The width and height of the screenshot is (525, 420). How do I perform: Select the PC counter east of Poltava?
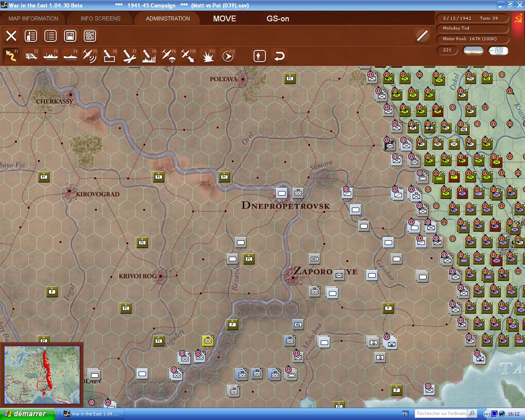click(290, 78)
